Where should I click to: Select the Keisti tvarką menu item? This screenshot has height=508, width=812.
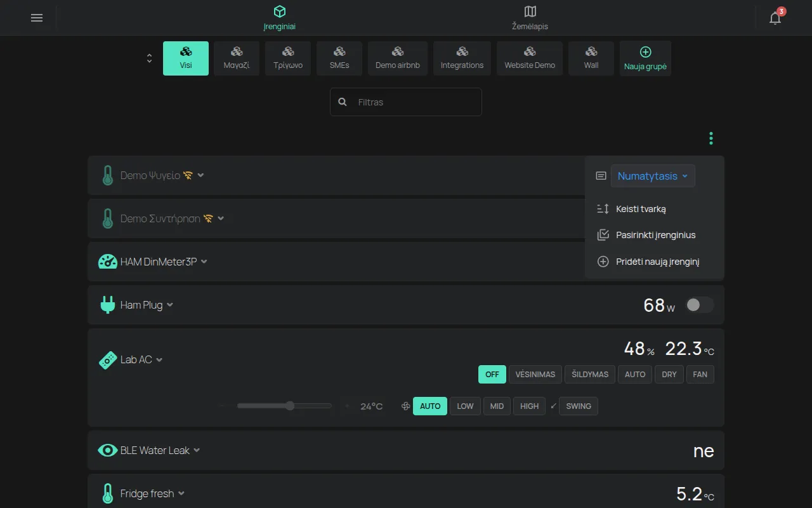641,209
